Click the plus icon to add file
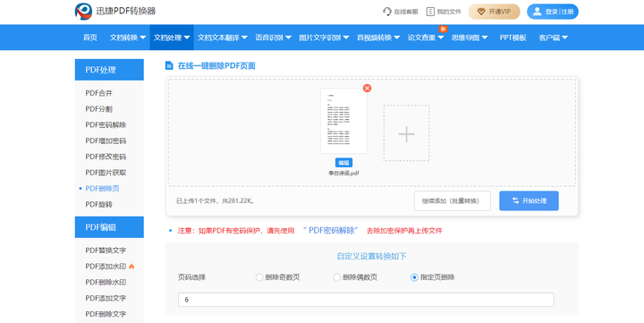 click(407, 134)
